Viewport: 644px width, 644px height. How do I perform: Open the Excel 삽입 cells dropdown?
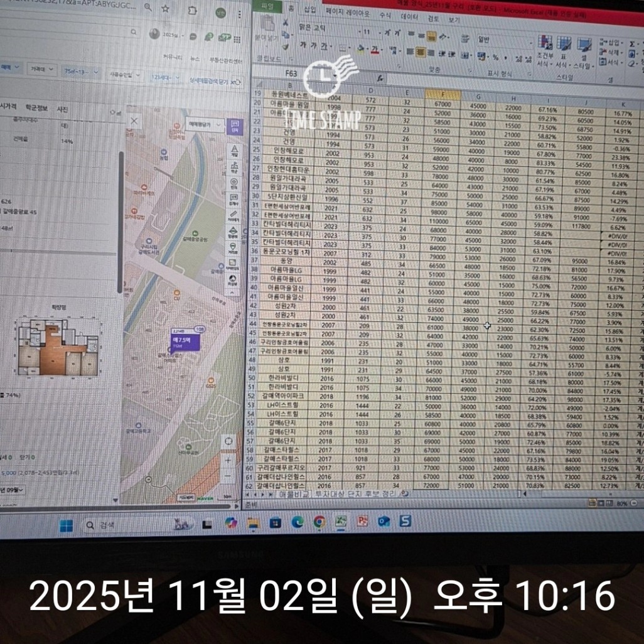[x=611, y=43]
